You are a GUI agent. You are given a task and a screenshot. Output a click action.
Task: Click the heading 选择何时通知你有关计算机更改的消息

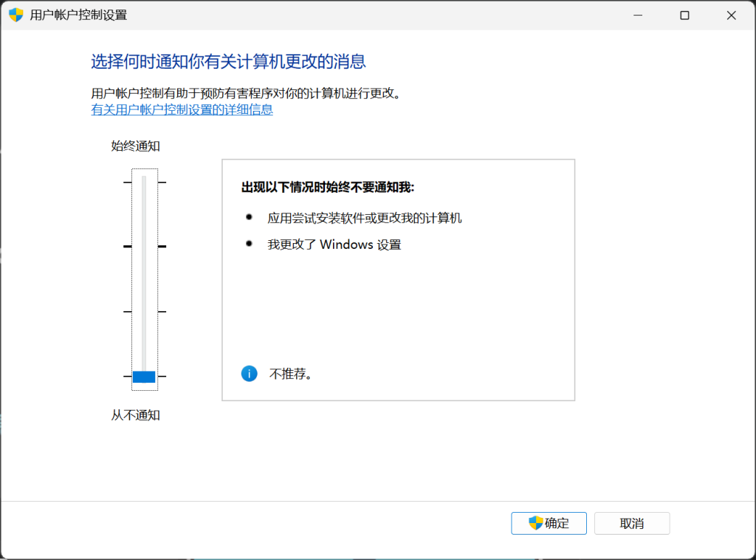click(227, 62)
